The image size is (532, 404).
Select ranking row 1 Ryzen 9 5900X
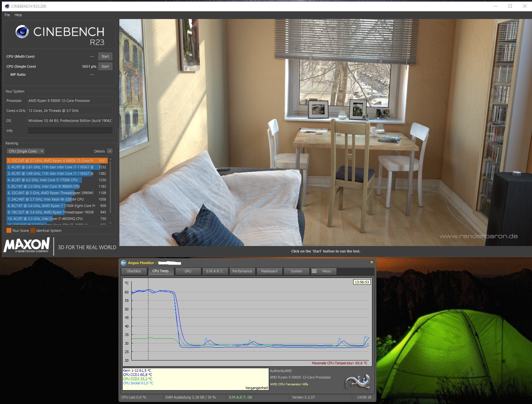57,161
